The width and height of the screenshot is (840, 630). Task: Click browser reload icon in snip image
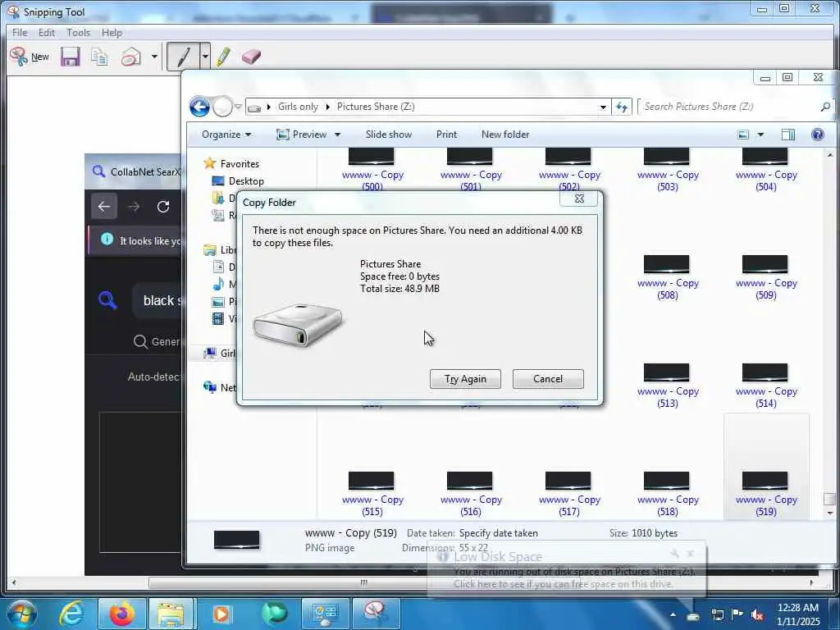(x=163, y=207)
